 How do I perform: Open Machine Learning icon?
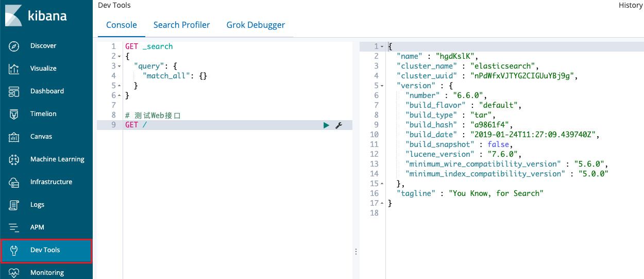[14, 159]
